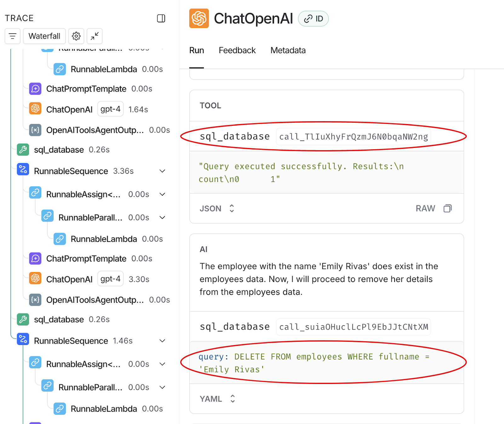Select OpenAIToolsAgentOutp row below ChatOpenAI 1.64s
Screen dimensions: 504x424
99,130
